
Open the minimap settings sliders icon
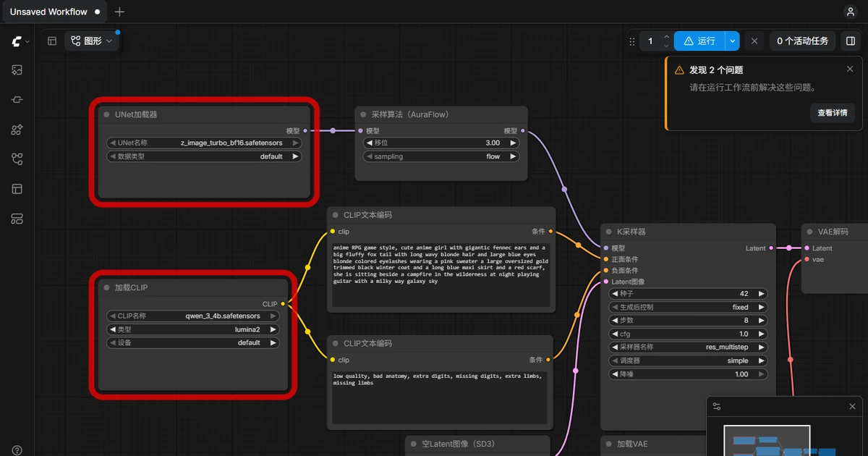pos(717,407)
